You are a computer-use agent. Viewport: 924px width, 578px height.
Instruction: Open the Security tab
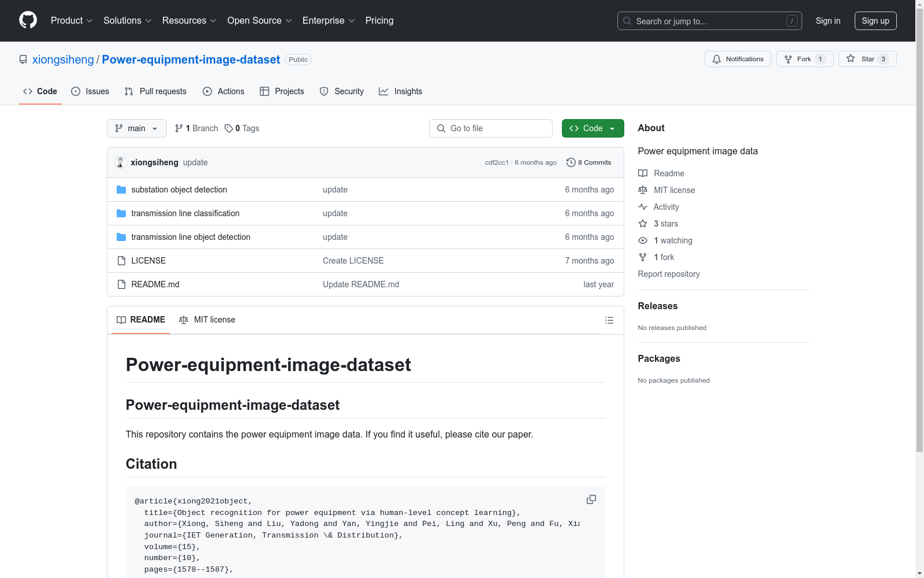[x=342, y=91]
